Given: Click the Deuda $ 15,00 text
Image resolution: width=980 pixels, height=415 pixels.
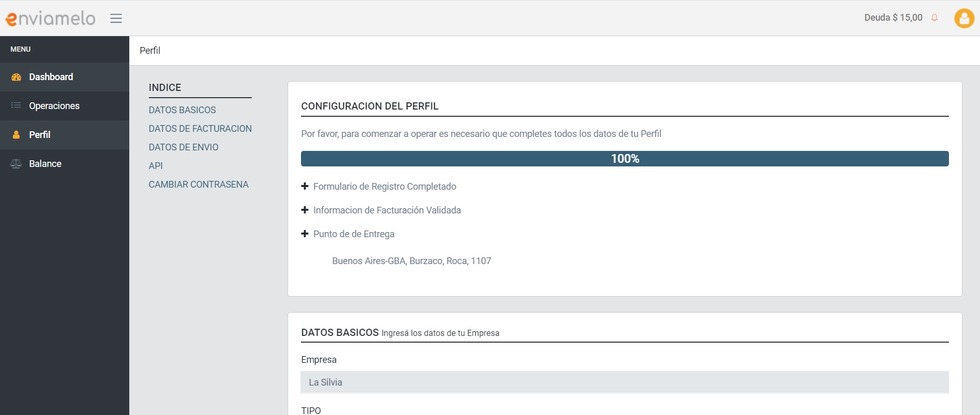Looking at the screenshot, I should 893,18.
